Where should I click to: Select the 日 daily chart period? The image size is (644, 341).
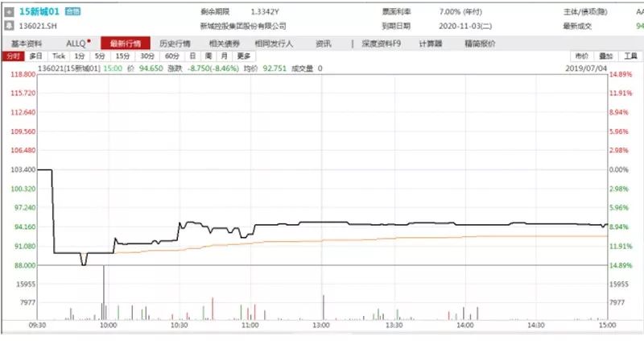click(x=192, y=56)
